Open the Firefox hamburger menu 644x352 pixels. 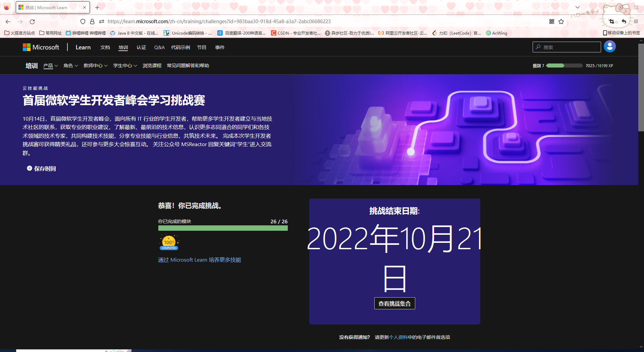pos(636,21)
